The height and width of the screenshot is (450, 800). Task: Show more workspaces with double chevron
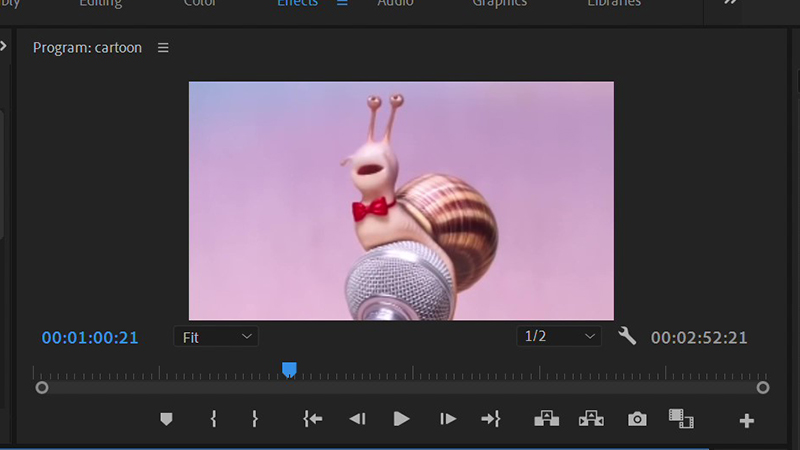point(730,2)
